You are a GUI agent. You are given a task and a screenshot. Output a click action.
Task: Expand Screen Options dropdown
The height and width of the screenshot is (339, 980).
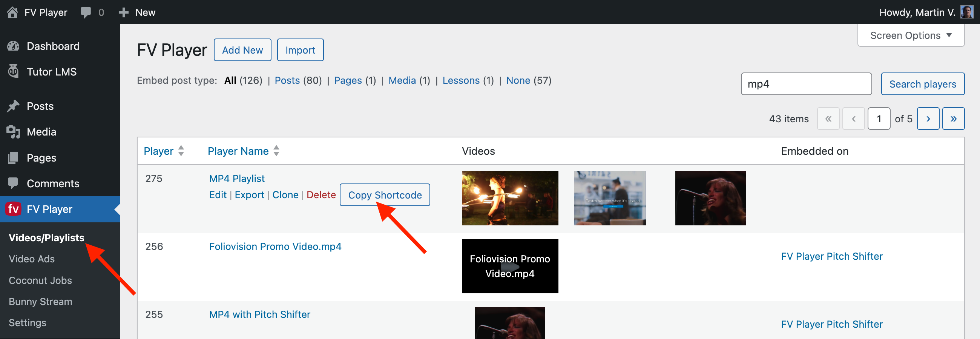(x=911, y=35)
